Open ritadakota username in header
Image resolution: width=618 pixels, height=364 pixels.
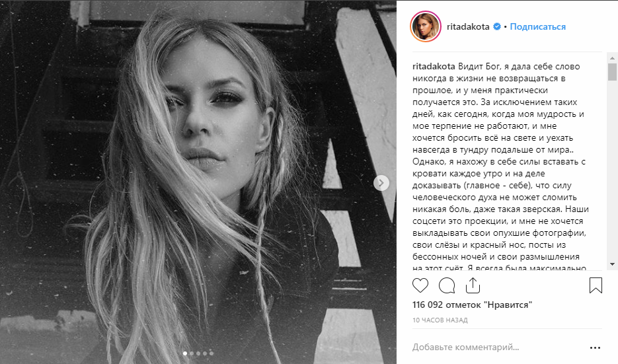coord(468,27)
